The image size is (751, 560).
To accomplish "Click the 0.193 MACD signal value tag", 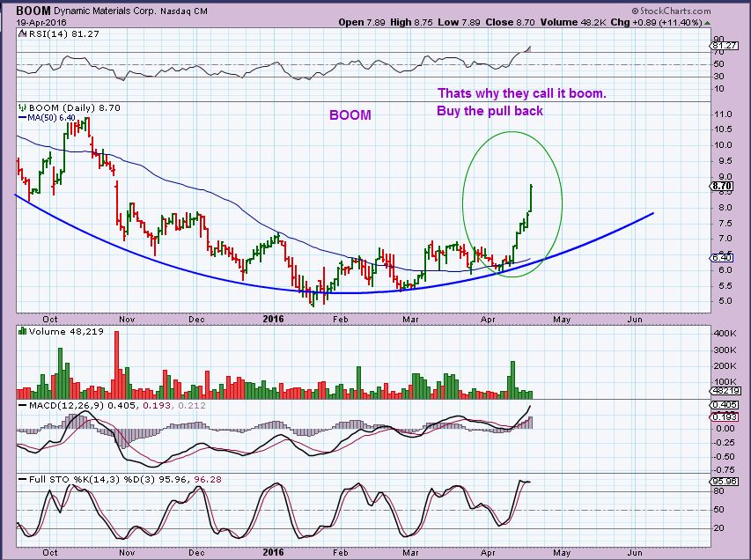I will pos(725,416).
